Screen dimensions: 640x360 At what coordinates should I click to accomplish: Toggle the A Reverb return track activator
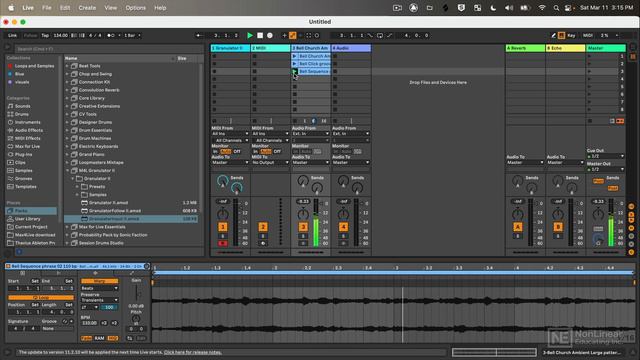[x=518, y=227]
